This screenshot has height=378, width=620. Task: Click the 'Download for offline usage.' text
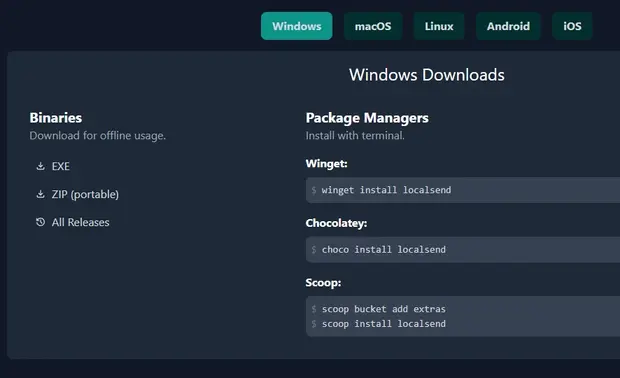pyautogui.click(x=98, y=136)
